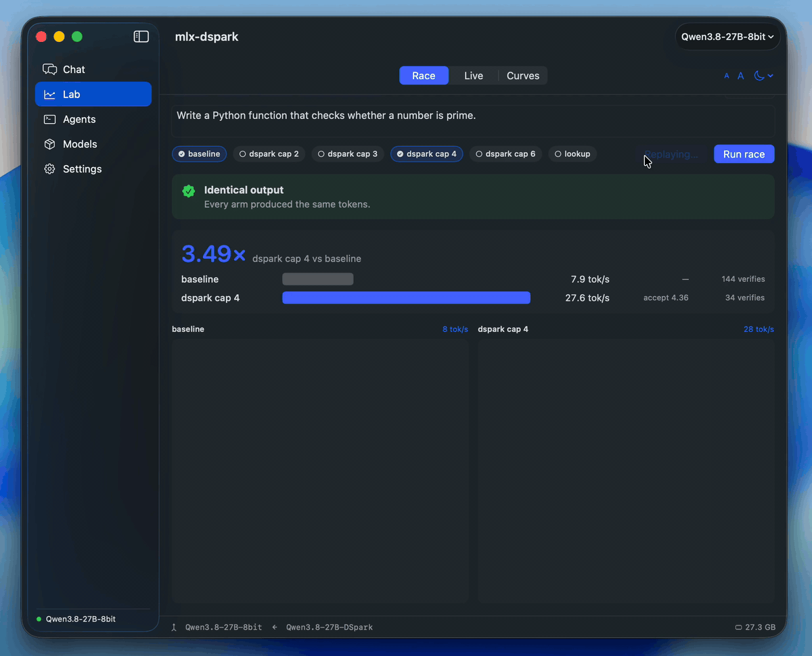Click the 144 verifies text
This screenshot has width=812, height=656.
point(743,279)
